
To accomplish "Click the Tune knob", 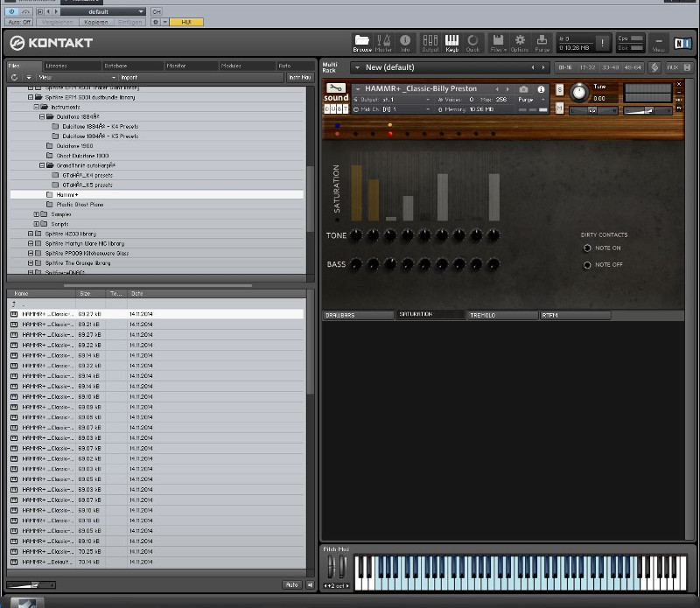I will (x=579, y=92).
